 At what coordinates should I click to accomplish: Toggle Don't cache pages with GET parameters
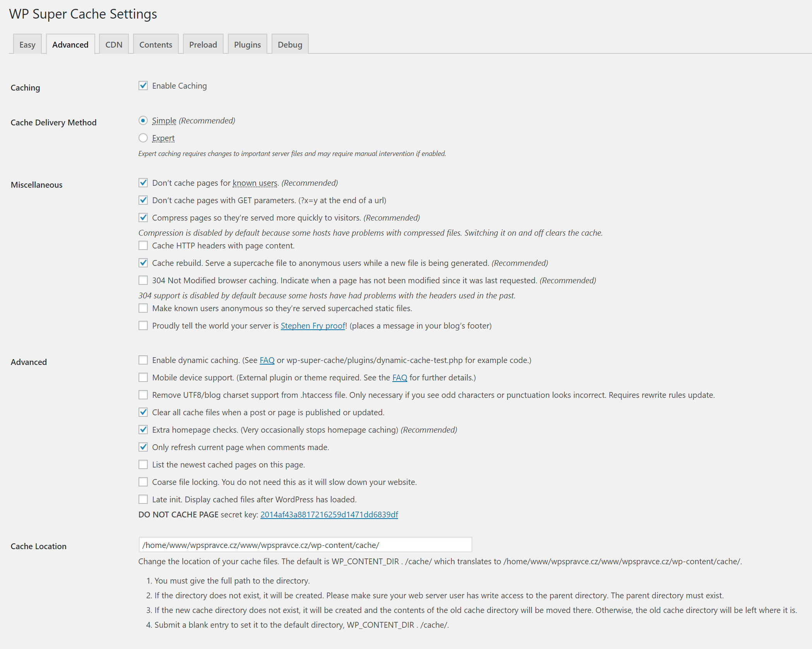(143, 200)
